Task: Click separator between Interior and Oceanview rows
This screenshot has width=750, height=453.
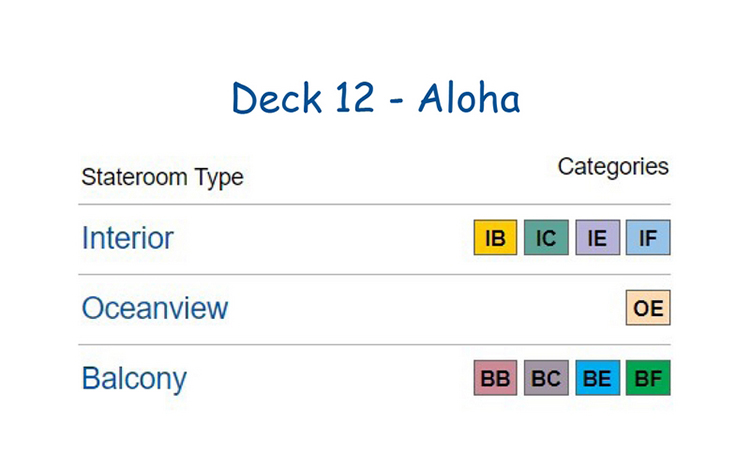Action: 375,275
